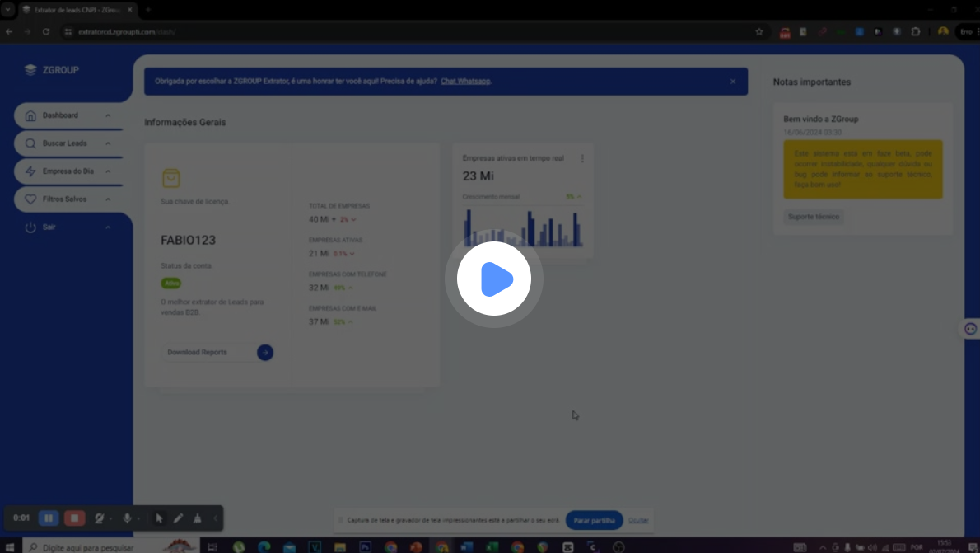Select the pen drawing tool in recorder

[x=178, y=518]
